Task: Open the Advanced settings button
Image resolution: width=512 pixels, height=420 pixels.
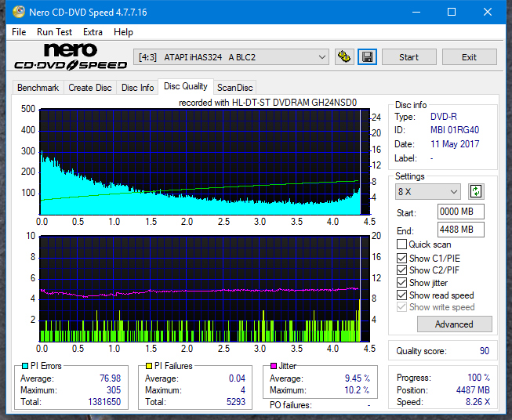Action: (454, 324)
